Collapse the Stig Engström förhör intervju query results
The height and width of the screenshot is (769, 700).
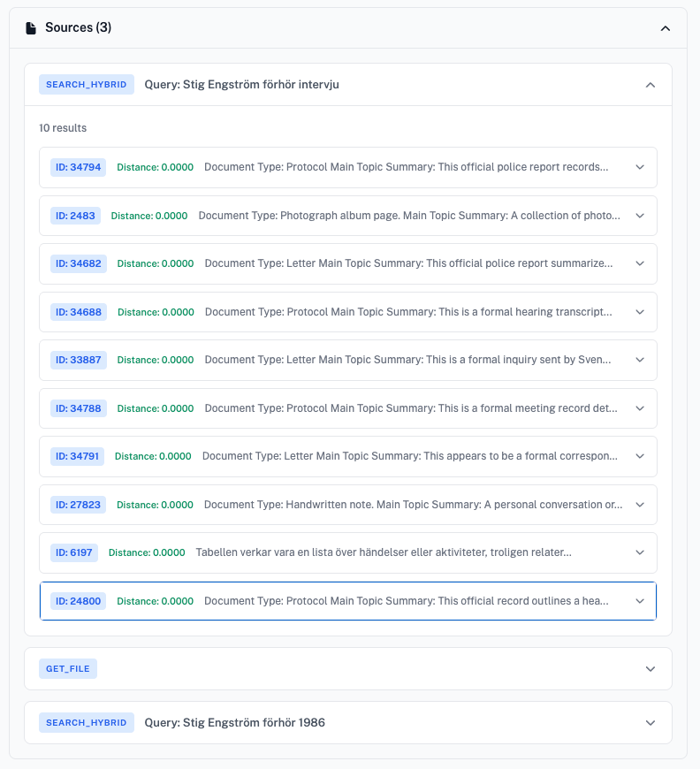[651, 84]
